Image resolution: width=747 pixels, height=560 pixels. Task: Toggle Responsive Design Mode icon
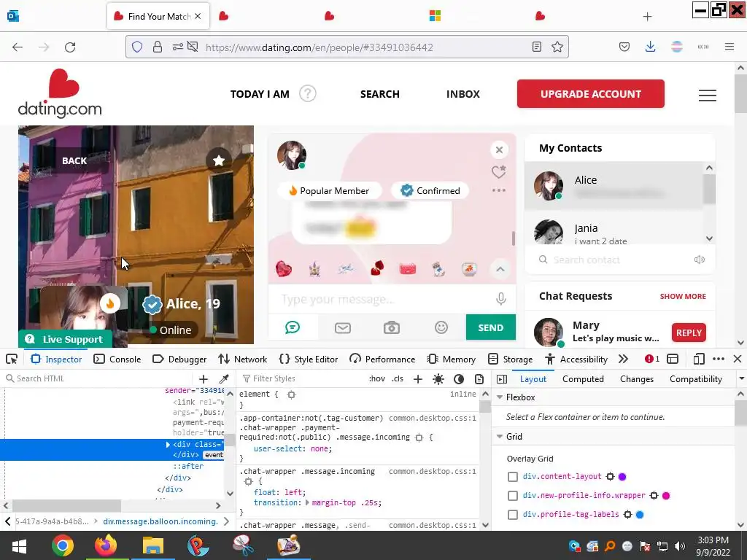(x=698, y=359)
